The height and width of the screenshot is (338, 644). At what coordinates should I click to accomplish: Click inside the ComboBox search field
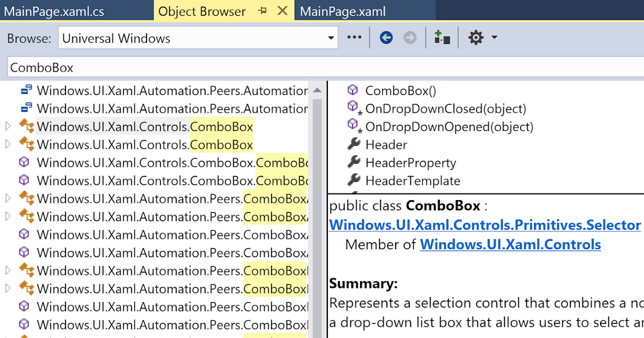pyautogui.click(x=161, y=67)
